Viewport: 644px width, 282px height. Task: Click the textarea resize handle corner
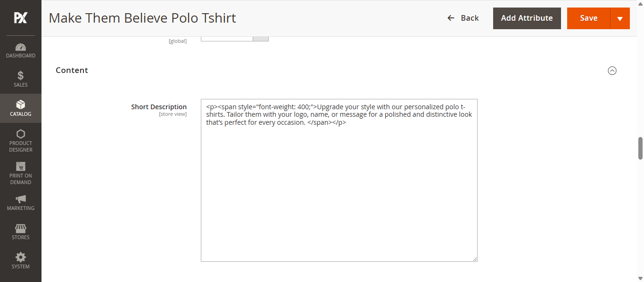click(475, 259)
